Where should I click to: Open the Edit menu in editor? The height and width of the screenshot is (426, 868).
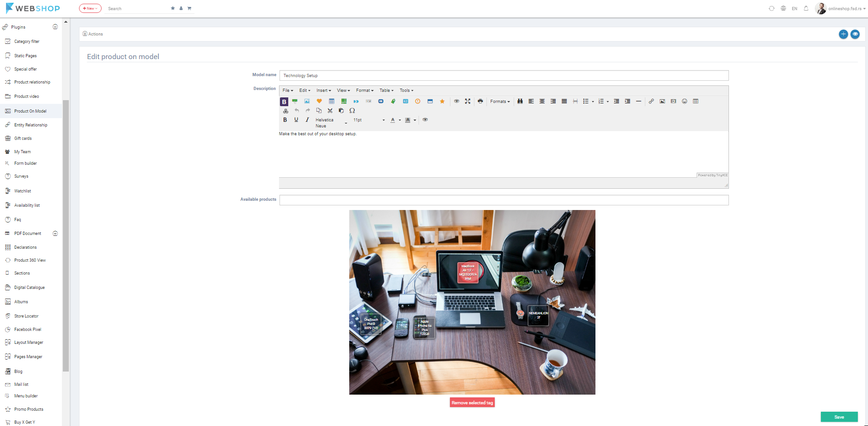(x=304, y=90)
